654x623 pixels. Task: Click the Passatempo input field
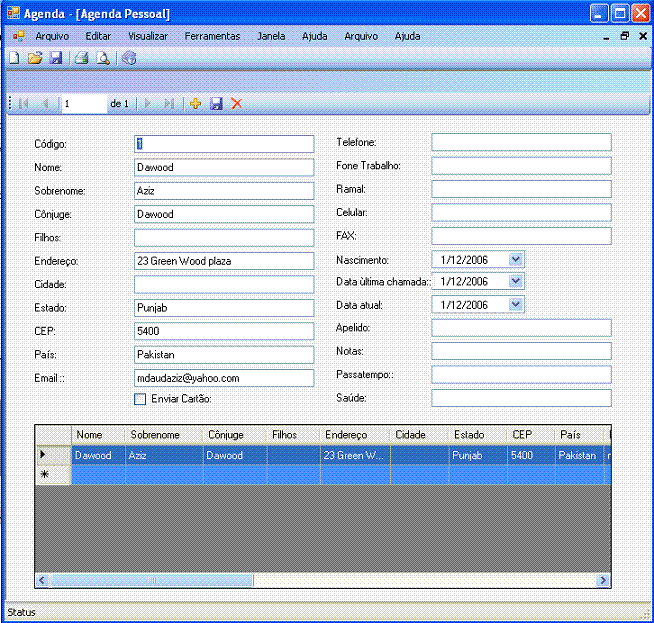click(x=521, y=374)
